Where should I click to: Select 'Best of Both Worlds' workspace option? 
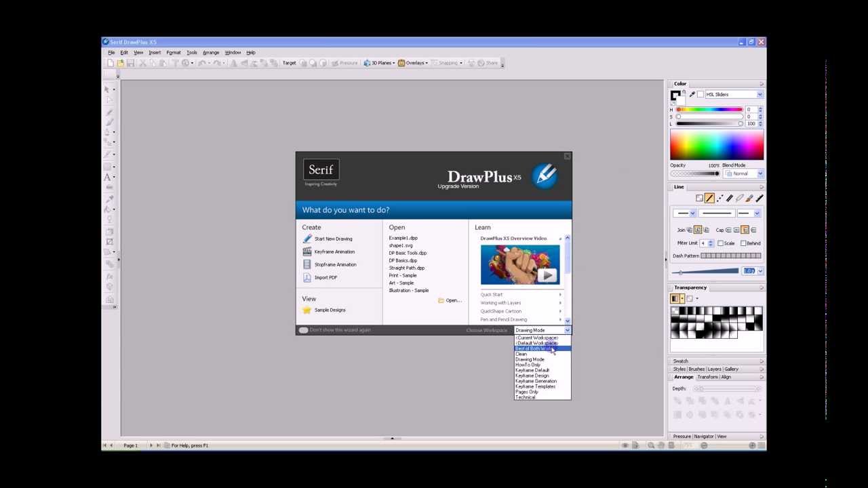pyautogui.click(x=542, y=348)
